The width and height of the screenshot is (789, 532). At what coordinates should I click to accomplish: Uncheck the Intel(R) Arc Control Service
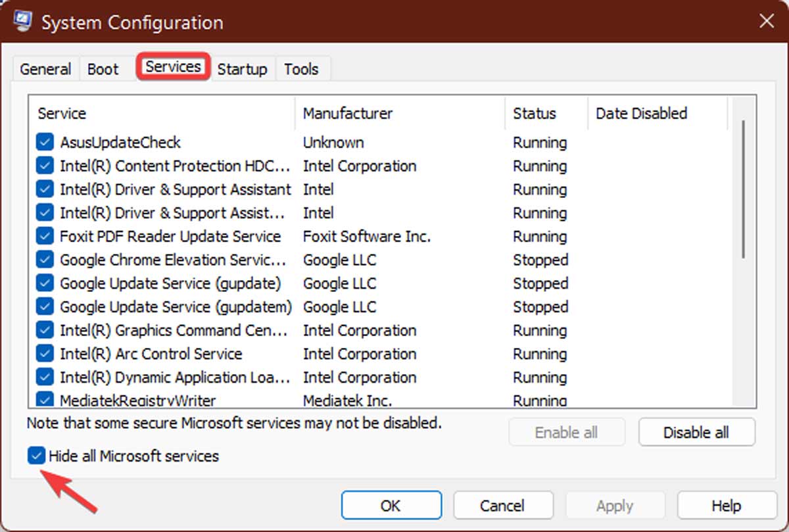44,354
